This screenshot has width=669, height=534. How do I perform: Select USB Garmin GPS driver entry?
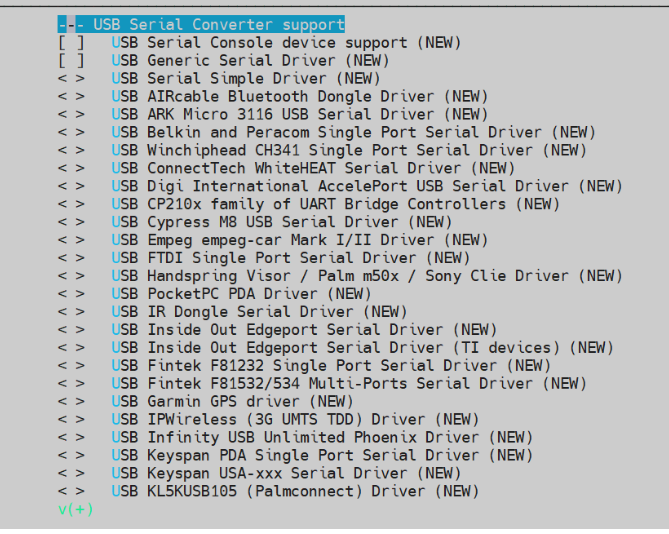coord(233,401)
